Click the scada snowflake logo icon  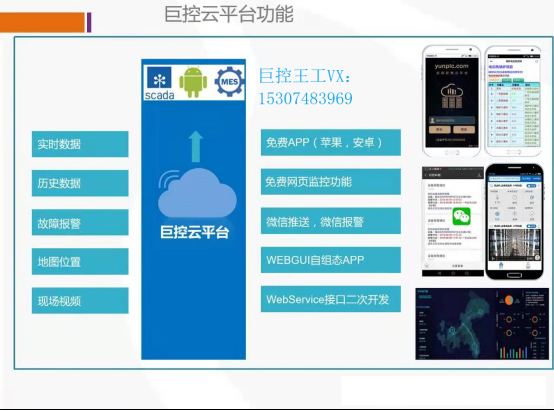click(x=159, y=77)
